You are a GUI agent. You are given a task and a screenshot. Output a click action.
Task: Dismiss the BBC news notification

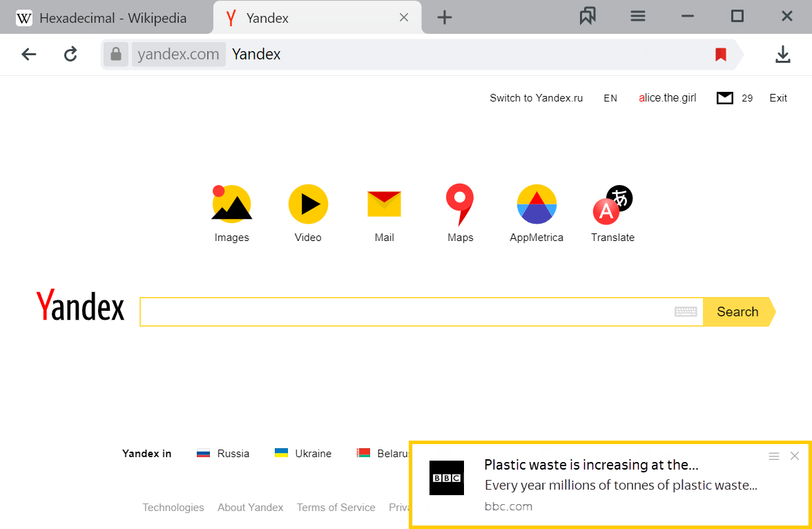794,456
